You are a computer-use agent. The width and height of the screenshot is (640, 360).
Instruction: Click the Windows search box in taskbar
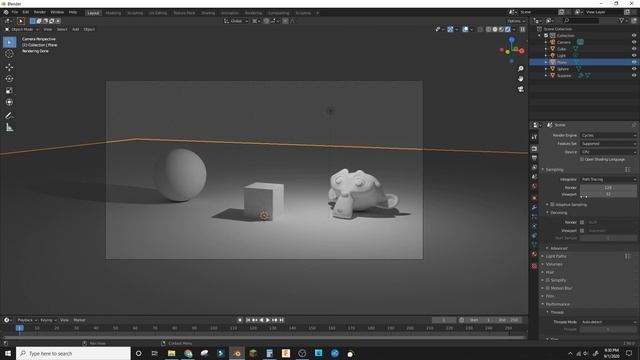(x=73, y=353)
